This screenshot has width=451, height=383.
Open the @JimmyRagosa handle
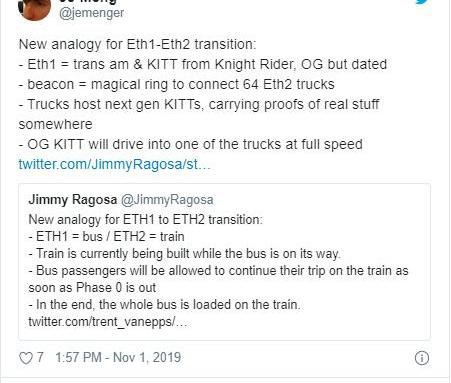(x=167, y=200)
